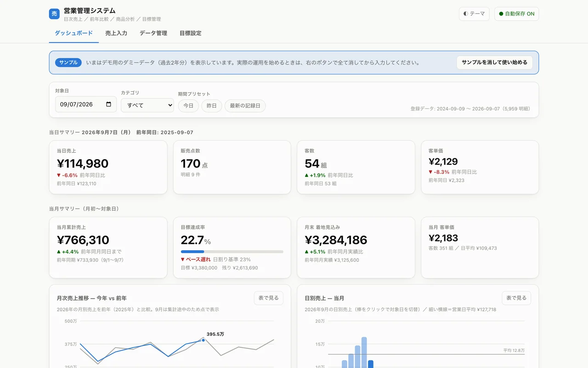Screen dimensions: 588x368
Task: Click the blue 売 app logo icon
Action: pos(54,14)
